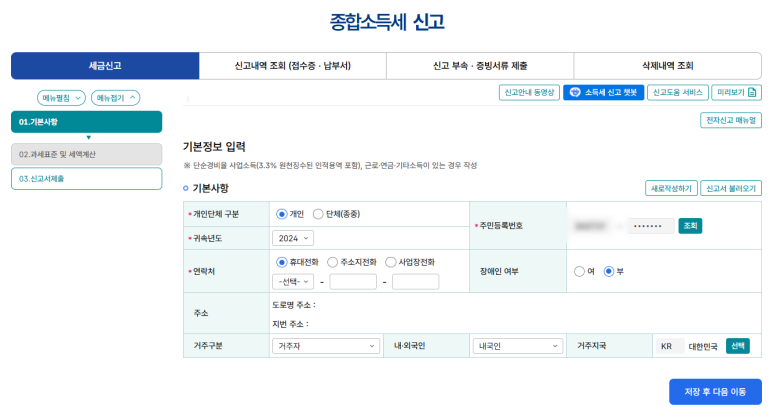Focus the last phone number field

coord(416,281)
